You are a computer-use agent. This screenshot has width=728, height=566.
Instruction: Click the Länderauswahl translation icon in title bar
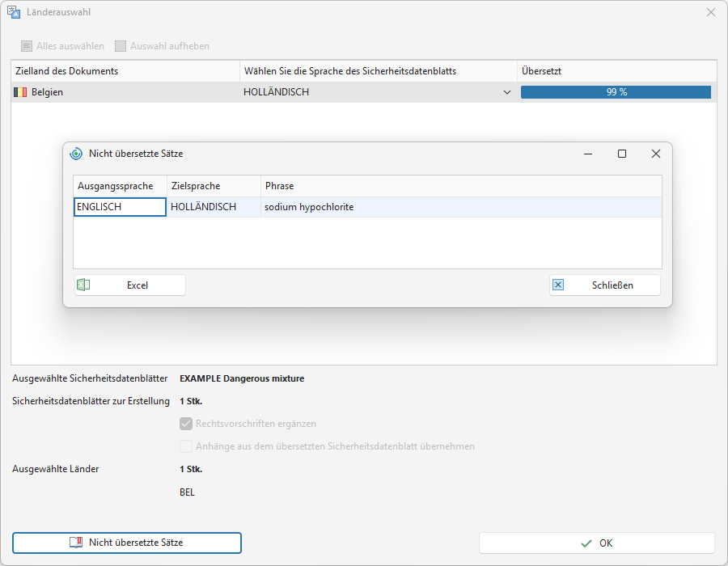(x=14, y=12)
